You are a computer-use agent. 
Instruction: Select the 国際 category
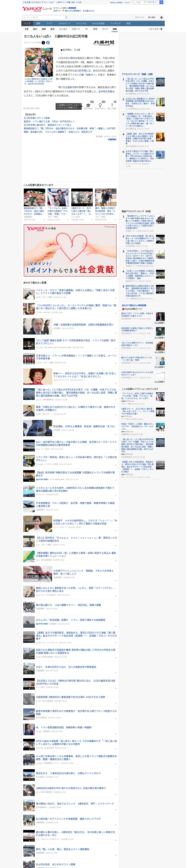[44, 29]
